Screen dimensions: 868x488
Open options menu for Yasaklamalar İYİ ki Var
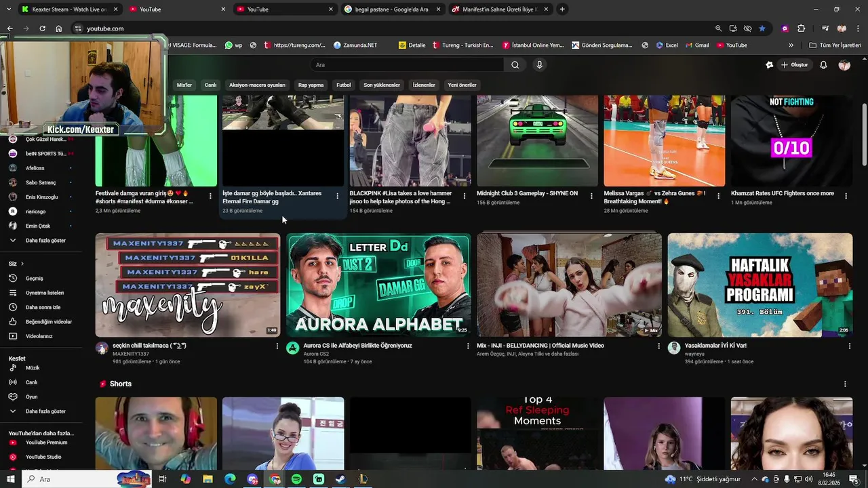pos(849,346)
